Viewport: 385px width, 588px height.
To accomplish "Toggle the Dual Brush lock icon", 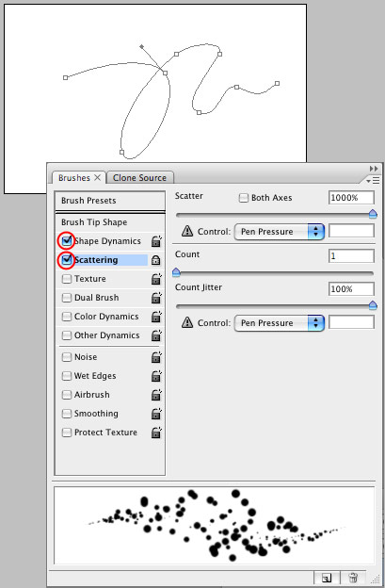I will (x=156, y=298).
